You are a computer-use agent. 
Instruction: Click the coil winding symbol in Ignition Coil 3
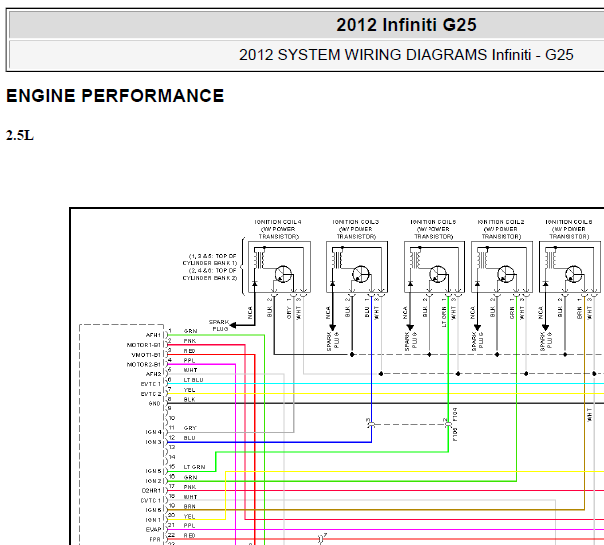coord(337,259)
